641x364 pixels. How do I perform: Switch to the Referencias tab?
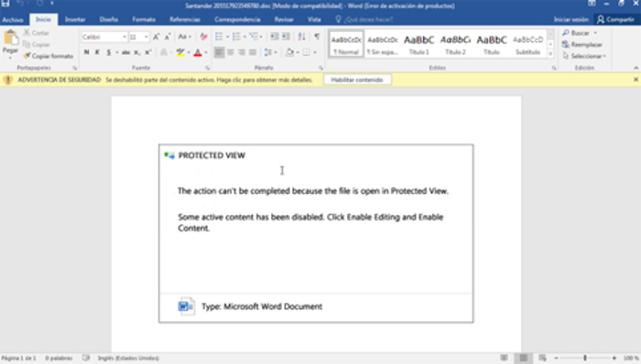tap(185, 19)
